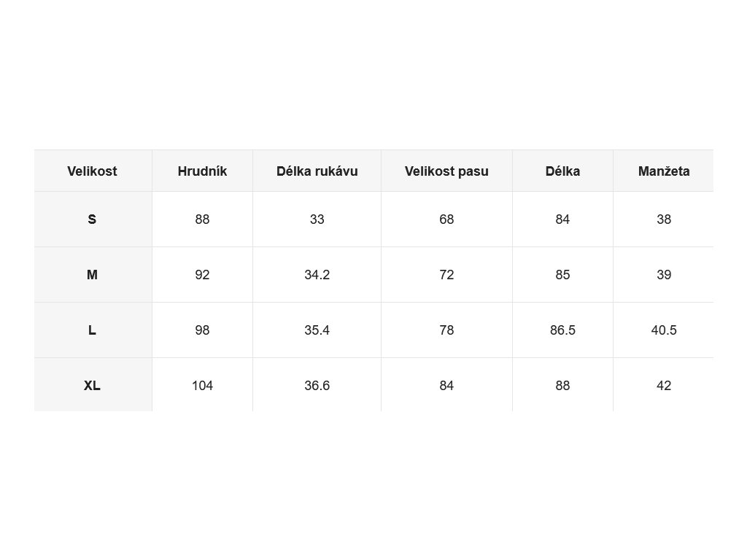Select the L size row label
Screen dimensions: 747x560
[92, 330]
